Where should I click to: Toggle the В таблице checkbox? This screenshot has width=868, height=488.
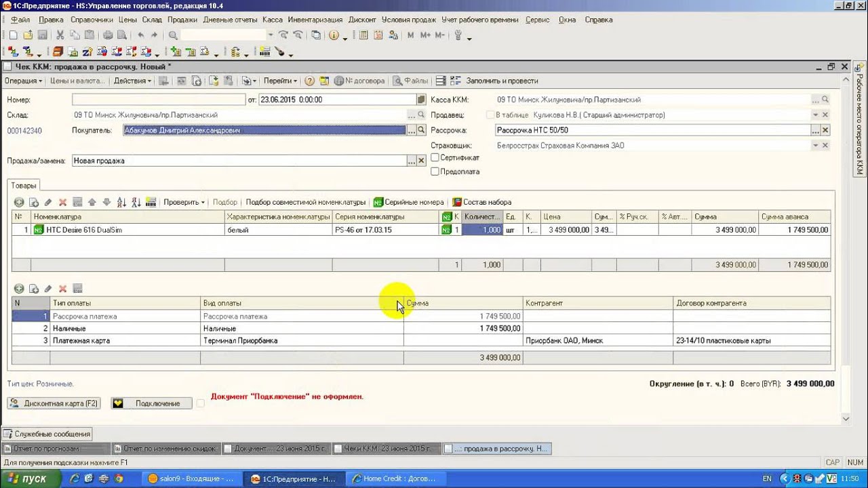pos(491,115)
